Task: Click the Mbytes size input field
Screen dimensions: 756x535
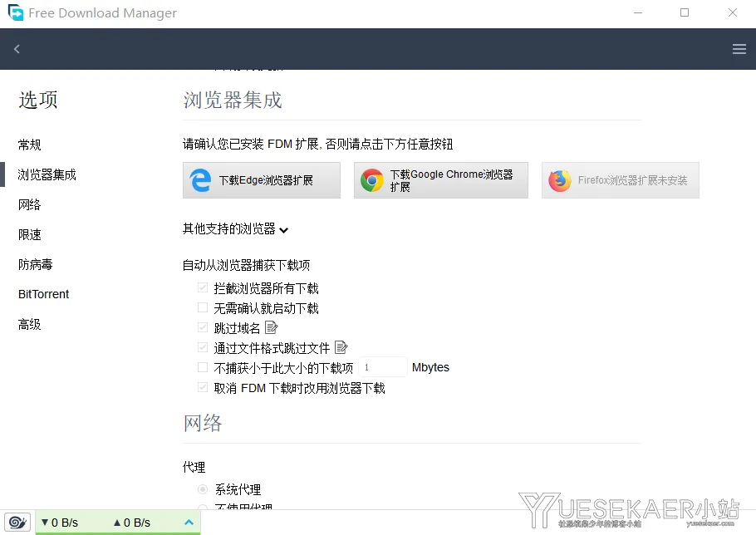Action: click(x=383, y=367)
